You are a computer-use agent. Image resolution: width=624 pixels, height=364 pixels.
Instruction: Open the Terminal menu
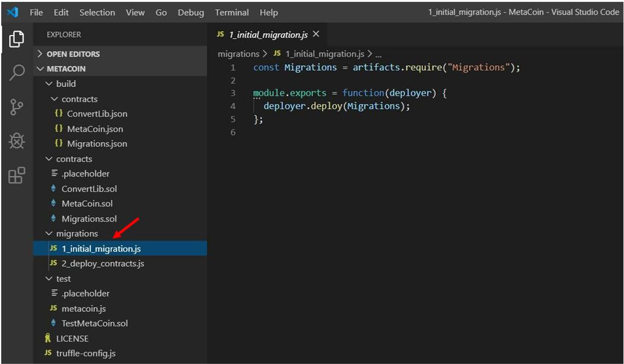point(232,12)
